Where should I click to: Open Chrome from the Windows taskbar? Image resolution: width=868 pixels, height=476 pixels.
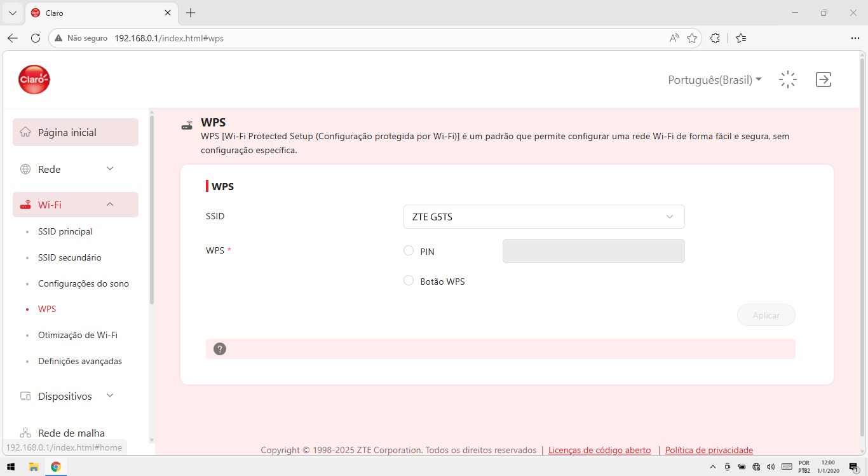tap(56, 467)
